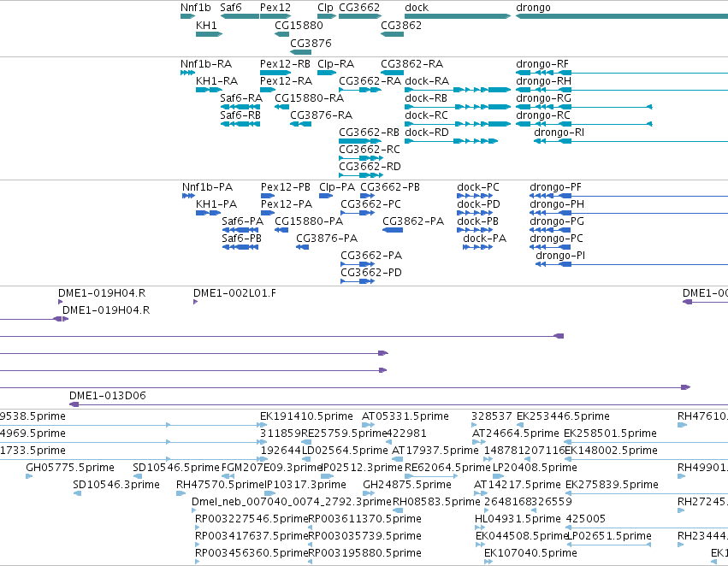Click the RE62064.5prime EST label
The image size is (728, 566).
447,468
